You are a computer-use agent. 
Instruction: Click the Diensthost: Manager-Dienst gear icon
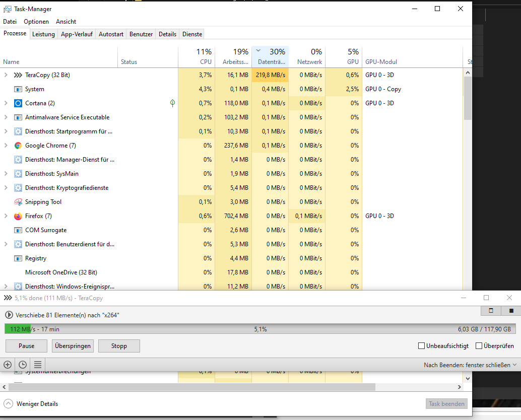[18, 160]
